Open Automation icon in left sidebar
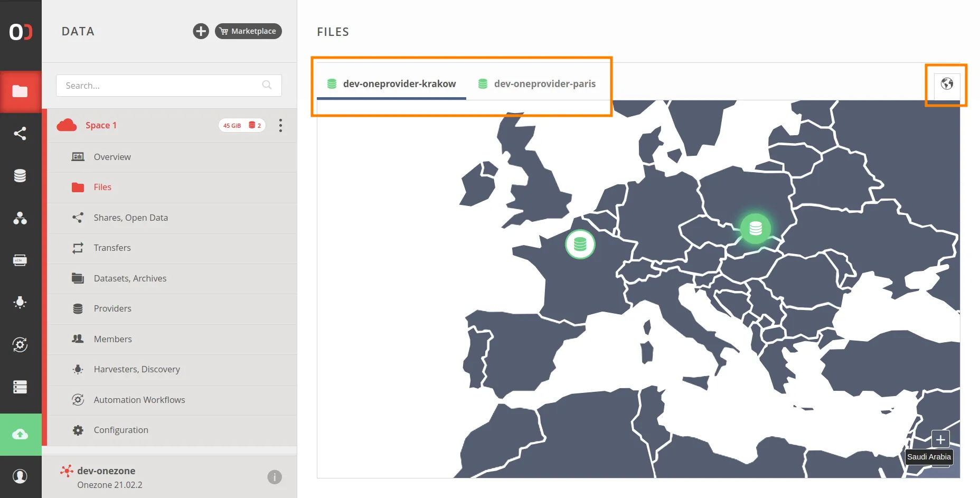 point(20,345)
